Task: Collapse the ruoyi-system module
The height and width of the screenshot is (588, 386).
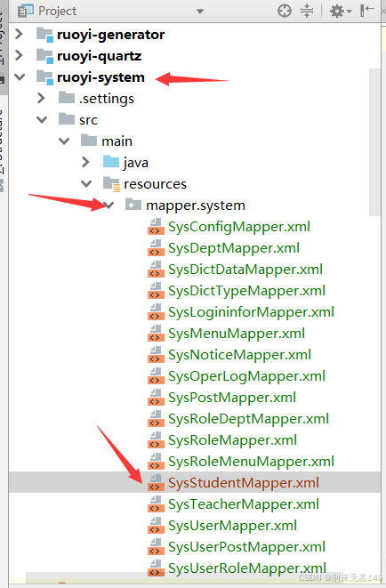Action: pos(20,77)
